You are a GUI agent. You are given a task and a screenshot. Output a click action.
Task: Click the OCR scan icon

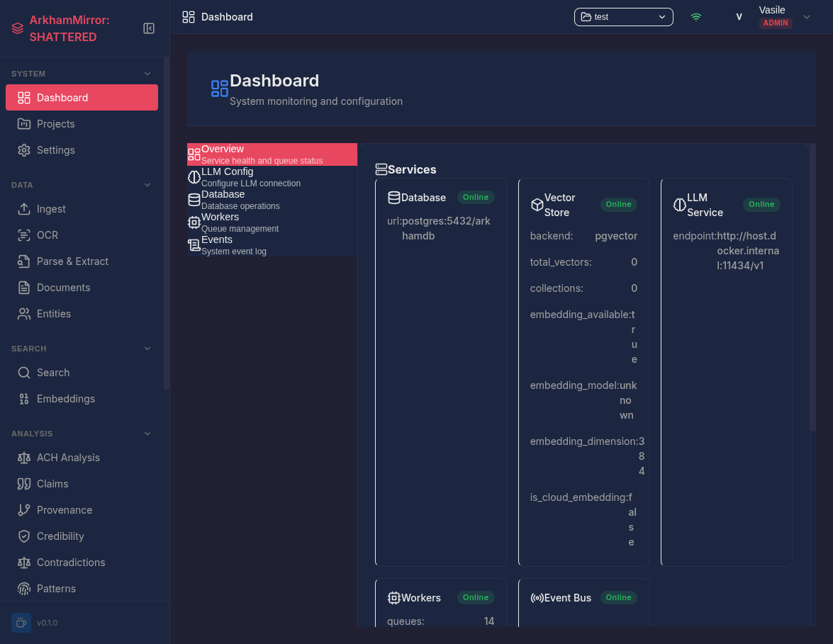click(x=24, y=235)
